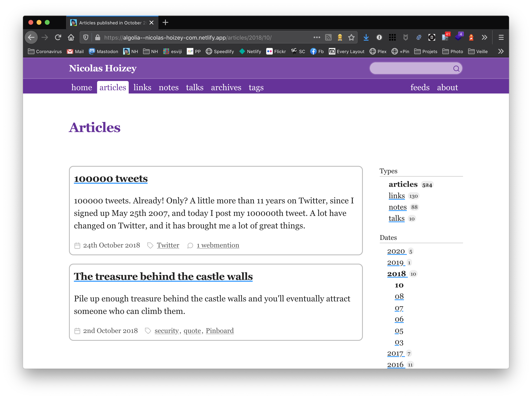Go to the browser home page

(x=71, y=38)
